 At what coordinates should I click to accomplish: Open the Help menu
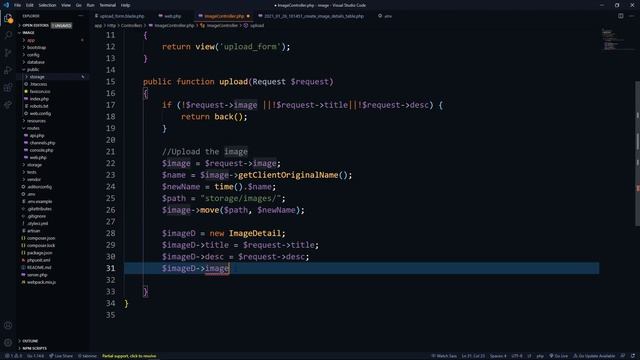point(125,5)
